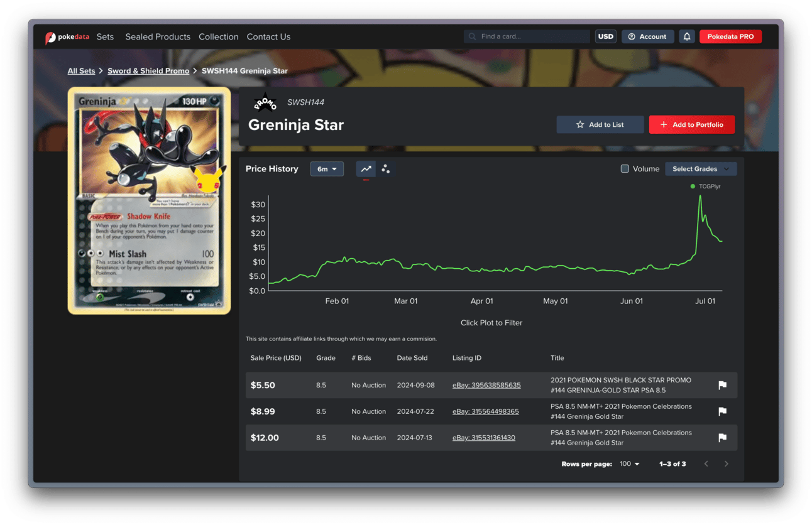Click the TCGPlyr legend marker

(693, 187)
